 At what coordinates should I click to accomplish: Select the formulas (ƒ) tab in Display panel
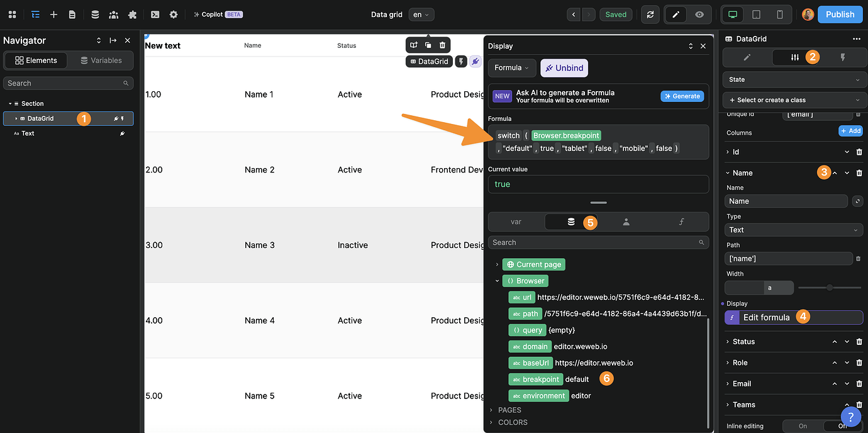click(681, 222)
